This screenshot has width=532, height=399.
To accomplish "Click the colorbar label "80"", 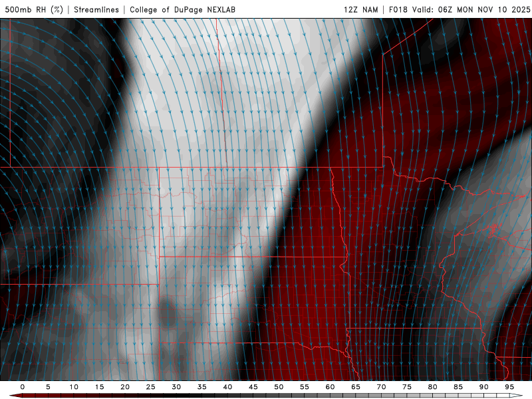I will point(433,387).
